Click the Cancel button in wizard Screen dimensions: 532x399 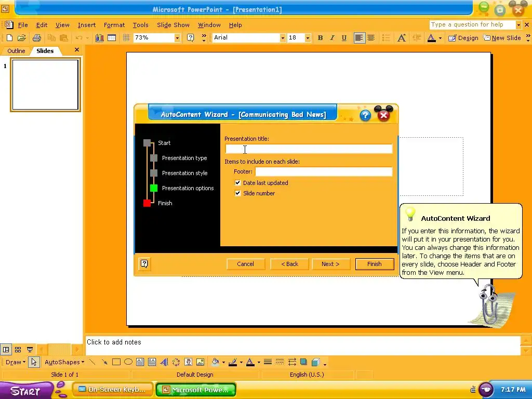pyautogui.click(x=245, y=264)
